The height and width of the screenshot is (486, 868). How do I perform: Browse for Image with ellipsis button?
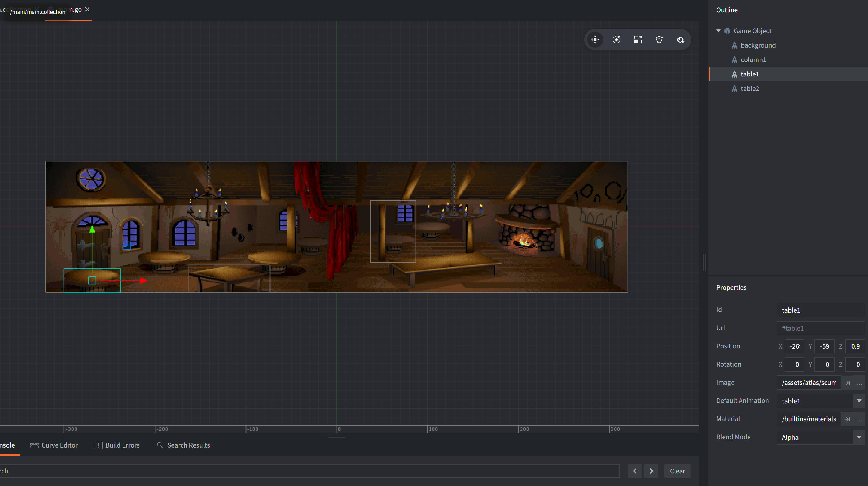859,383
